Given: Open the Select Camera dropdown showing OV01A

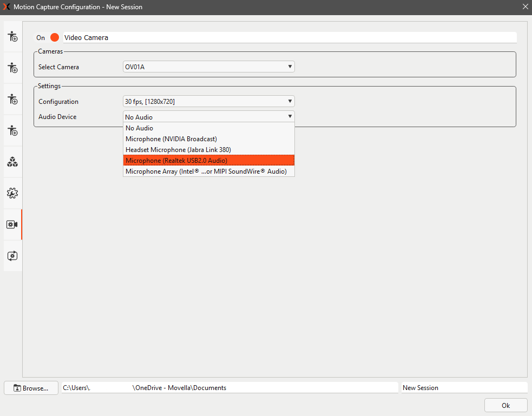Looking at the screenshot, I should click(x=209, y=67).
